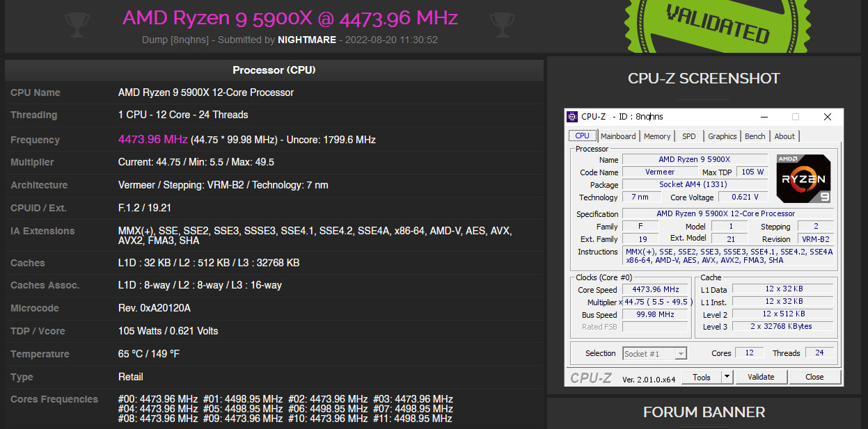The width and height of the screenshot is (868, 429).
Task: Open the Socket #1 selection dropdown
Action: [x=654, y=353]
